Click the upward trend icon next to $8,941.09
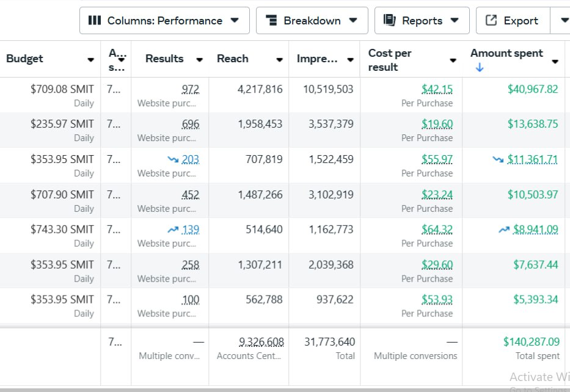The width and height of the screenshot is (570, 392). point(504,230)
